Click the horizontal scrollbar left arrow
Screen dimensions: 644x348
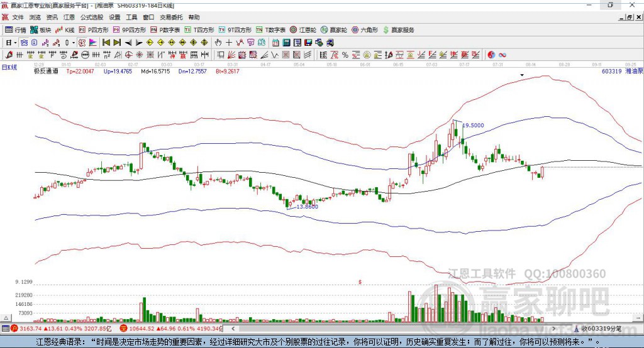coord(233,329)
